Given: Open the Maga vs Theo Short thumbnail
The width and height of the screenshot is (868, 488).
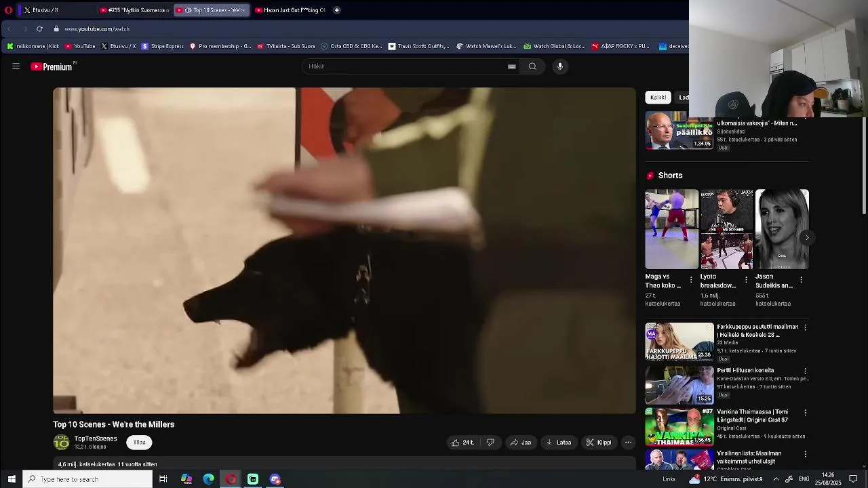Looking at the screenshot, I should point(671,229).
